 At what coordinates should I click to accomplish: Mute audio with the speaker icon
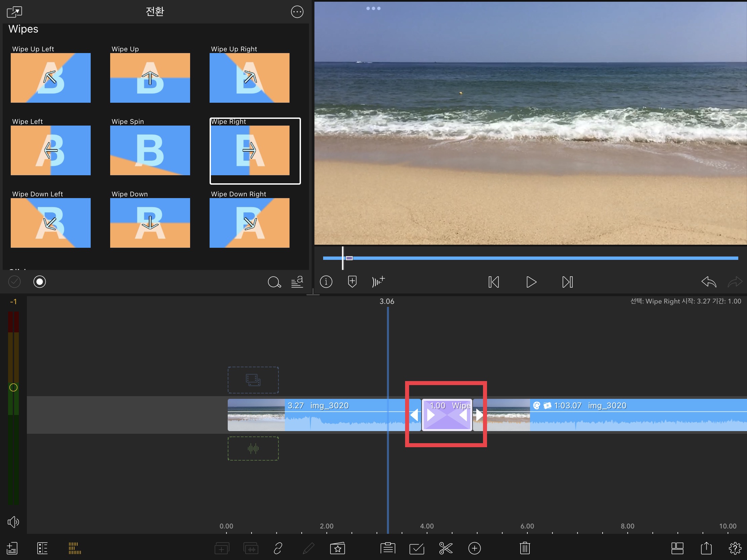13,522
